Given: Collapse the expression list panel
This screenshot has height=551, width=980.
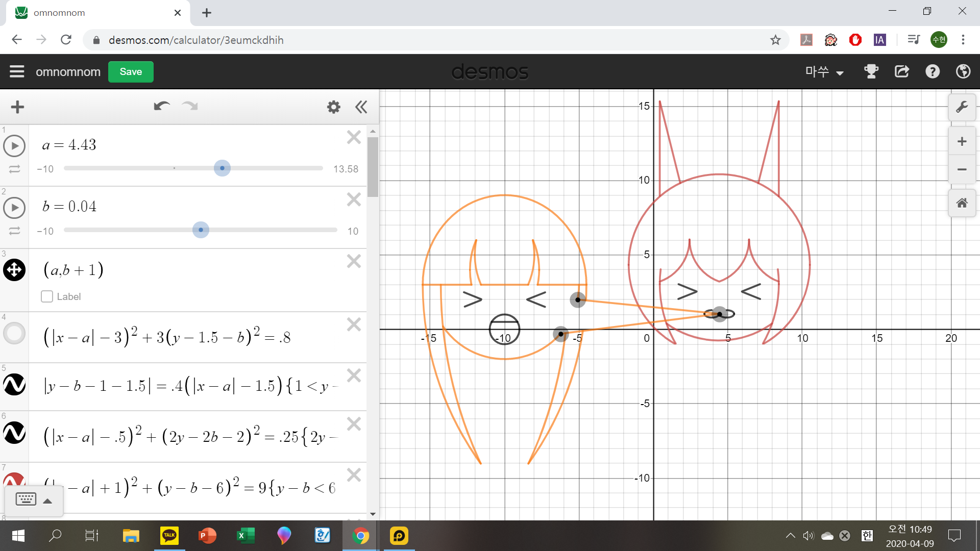Looking at the screenshot, I should pos(361,107).
